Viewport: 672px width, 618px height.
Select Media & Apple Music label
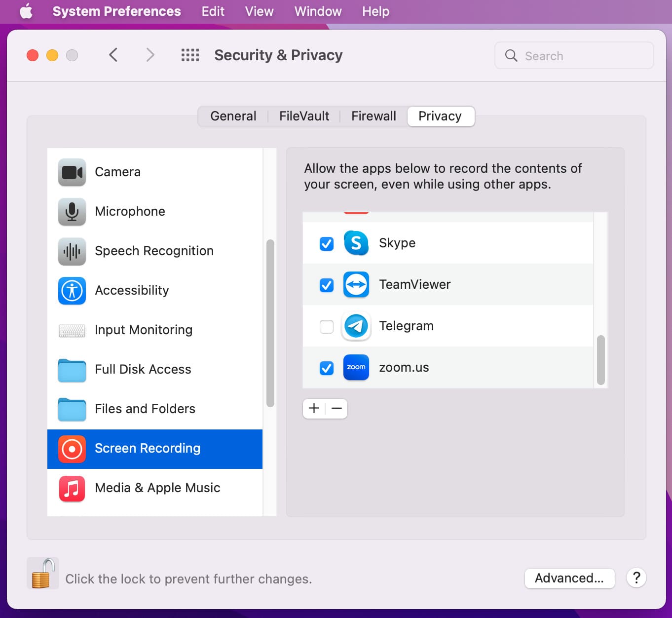157,488
